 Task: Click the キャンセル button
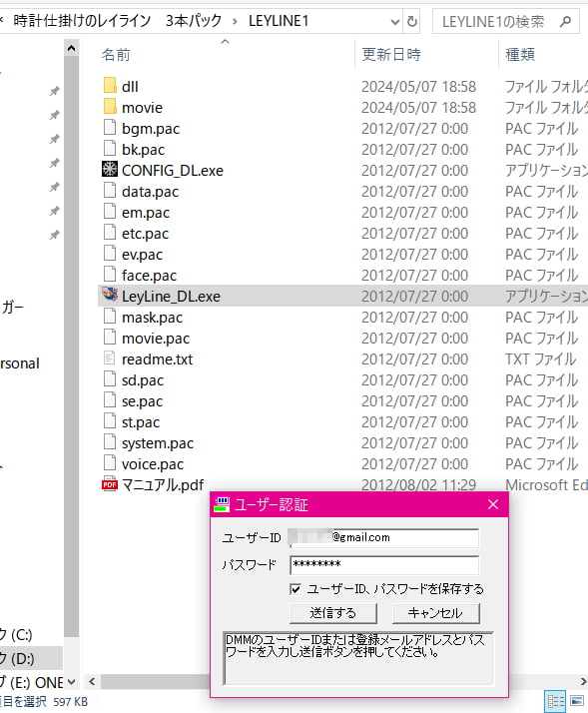coord(435,613)
